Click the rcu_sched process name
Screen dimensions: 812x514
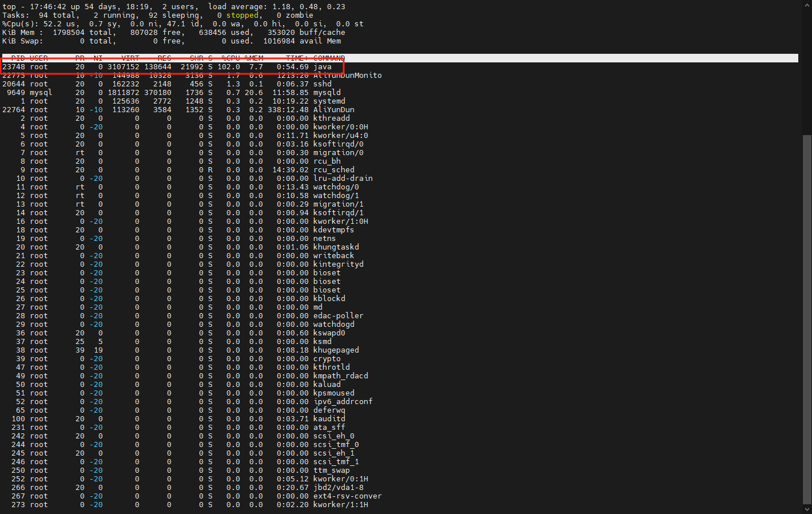click(334, 170)
